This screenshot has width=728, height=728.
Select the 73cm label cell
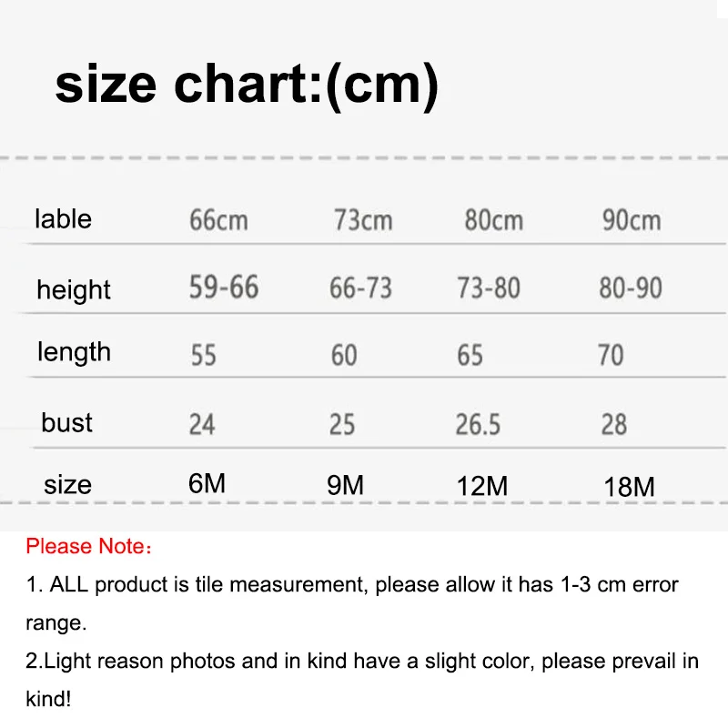pyautogui.click(x=362, y=220)
